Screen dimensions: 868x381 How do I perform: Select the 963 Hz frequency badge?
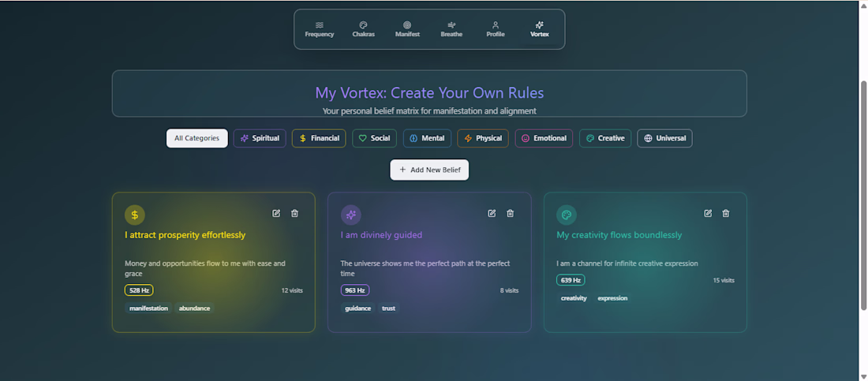click(x=355, y=290)
